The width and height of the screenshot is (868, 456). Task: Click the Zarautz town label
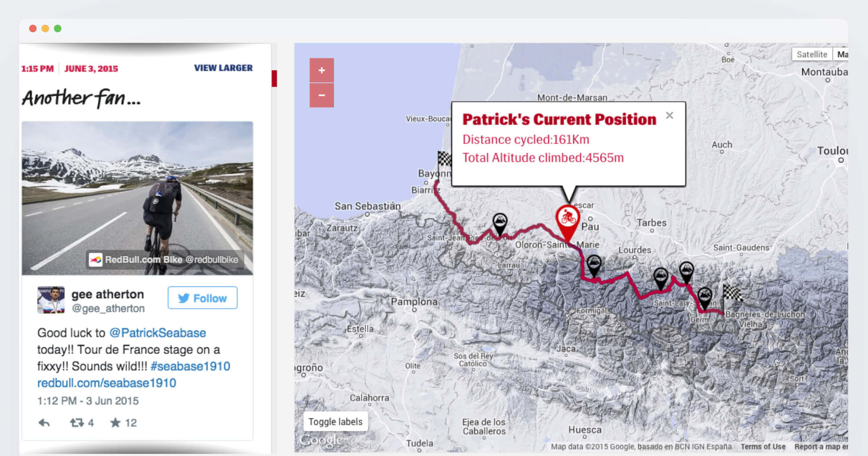pos(342,228)
